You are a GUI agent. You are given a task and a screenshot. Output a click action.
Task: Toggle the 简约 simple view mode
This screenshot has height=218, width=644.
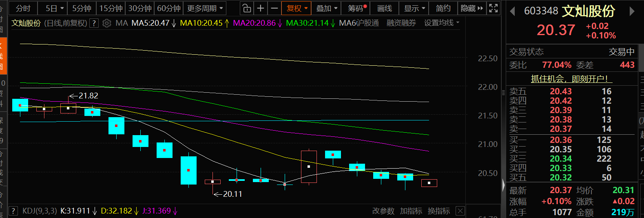443,8
